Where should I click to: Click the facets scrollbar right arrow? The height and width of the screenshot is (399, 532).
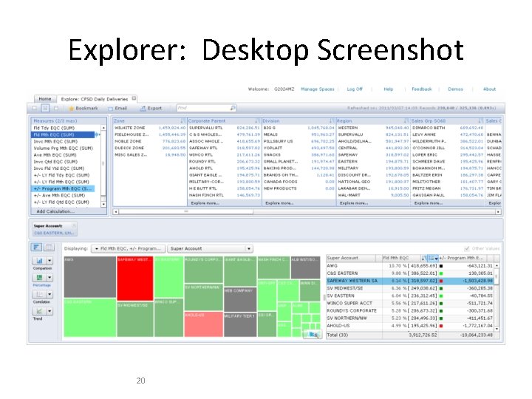click(498, 212)
